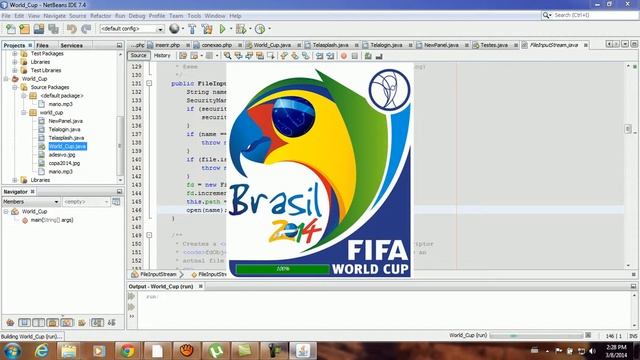Click the Brasil 2014 splash image
The height and width of the screenshot is (360, 640).
tap(319, 170)
